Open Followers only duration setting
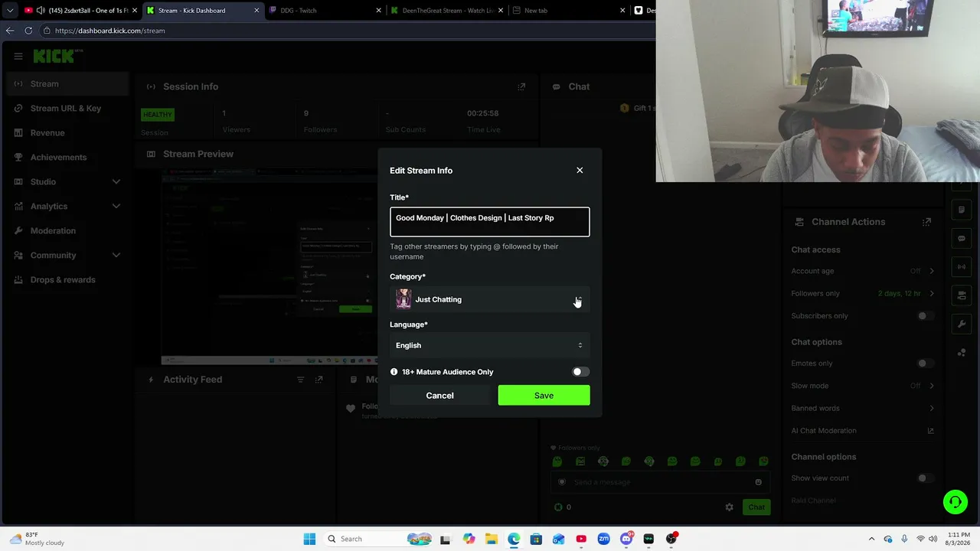The image size is (980, 551). 862,294
